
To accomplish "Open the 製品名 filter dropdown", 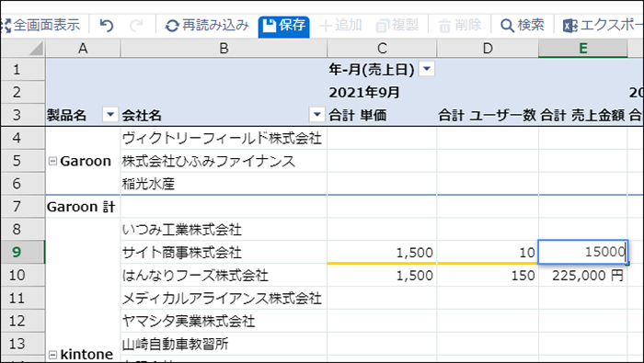I will tap(110, 115).
